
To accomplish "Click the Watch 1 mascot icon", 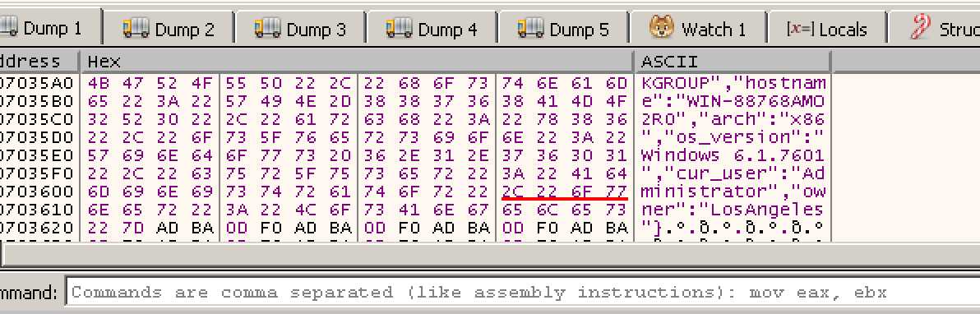I will (x=661, y=27).
